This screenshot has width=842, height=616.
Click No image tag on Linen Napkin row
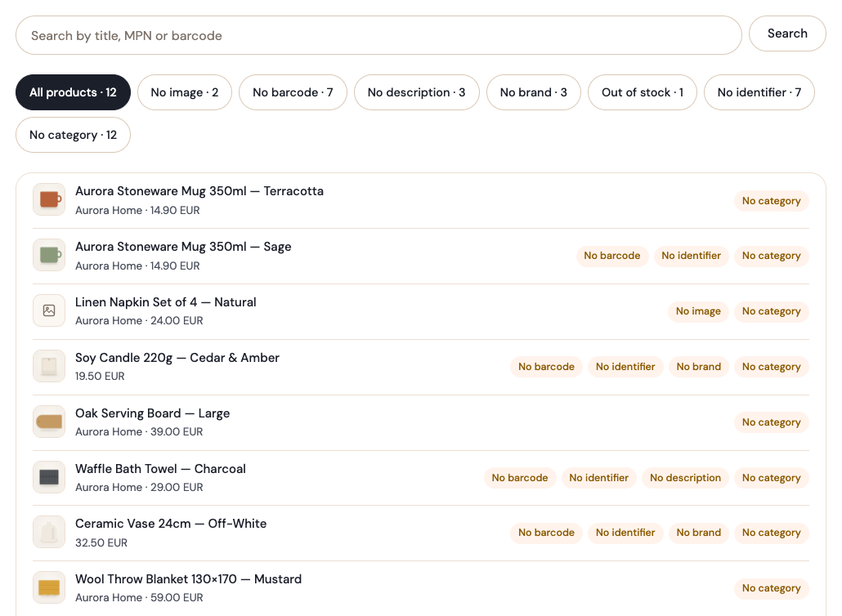[x=698, y=311]
